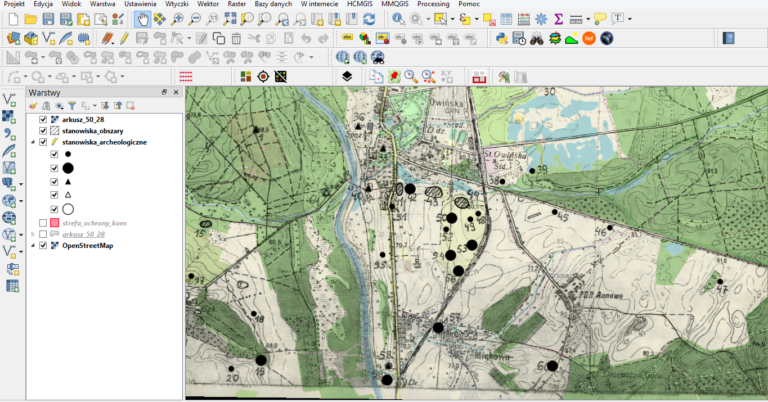The width and height of the screenshot is (768, 402).
Task: Open the Wtyczki menu
Action: coord(177,4)
